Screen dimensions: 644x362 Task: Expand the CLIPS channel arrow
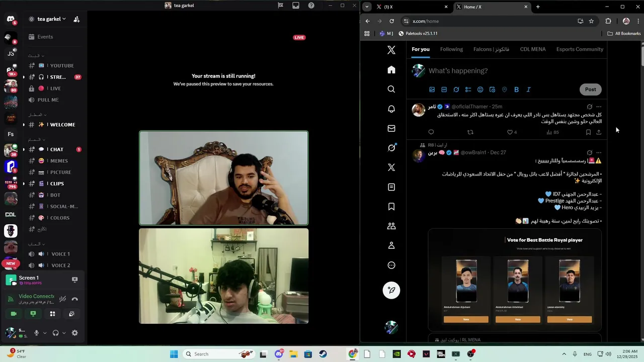[x=24, y=184]
